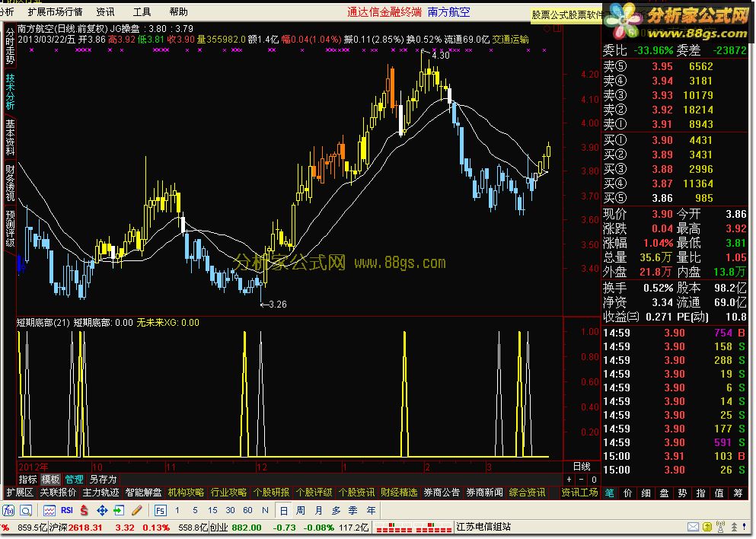The width and height of the screenshot is (756, 539).
Task: Select the 多 multi-period button
Action: (x=336, y=510)
